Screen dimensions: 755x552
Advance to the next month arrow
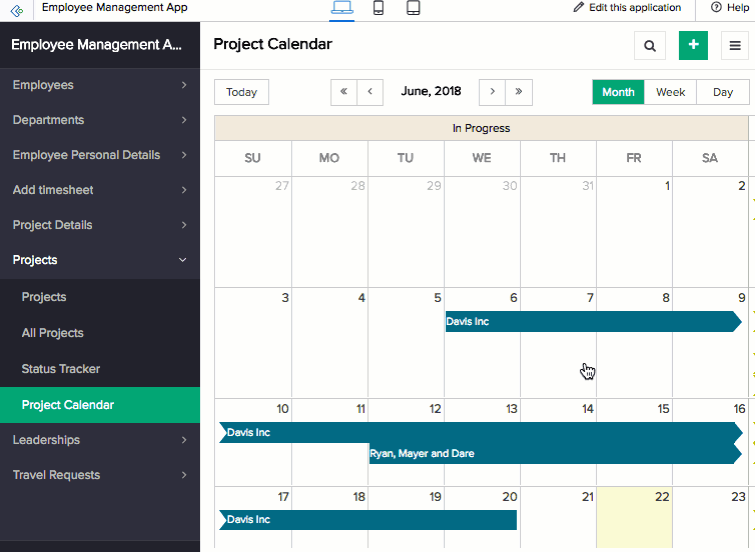pyautogui.click(x=492, y=92)
